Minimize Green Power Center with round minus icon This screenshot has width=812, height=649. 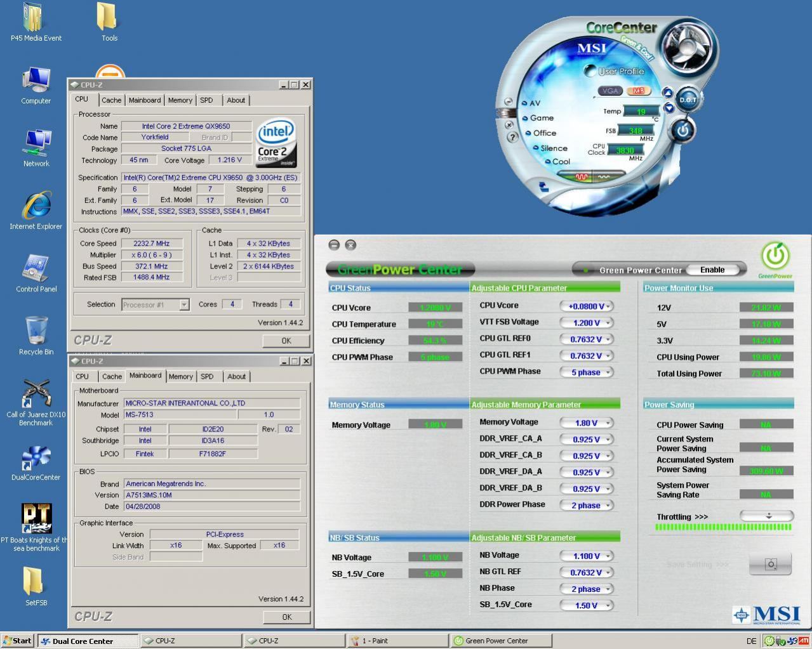[x=334, y=245]
